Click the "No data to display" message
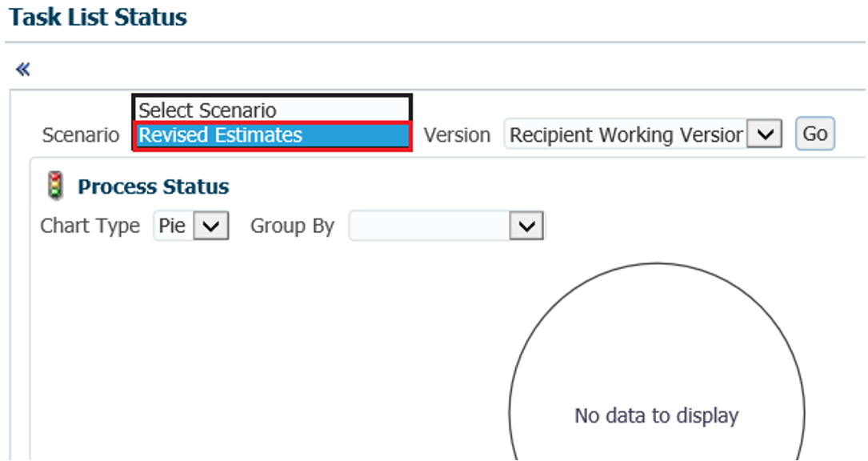This screenshot has width=868, height=461. (x=656, y=415)
